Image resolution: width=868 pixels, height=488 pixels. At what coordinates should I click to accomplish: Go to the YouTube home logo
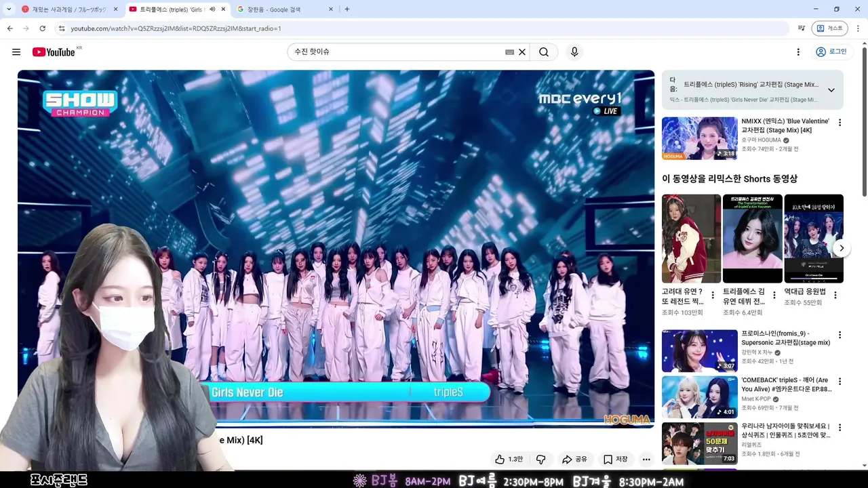(54, 52)
